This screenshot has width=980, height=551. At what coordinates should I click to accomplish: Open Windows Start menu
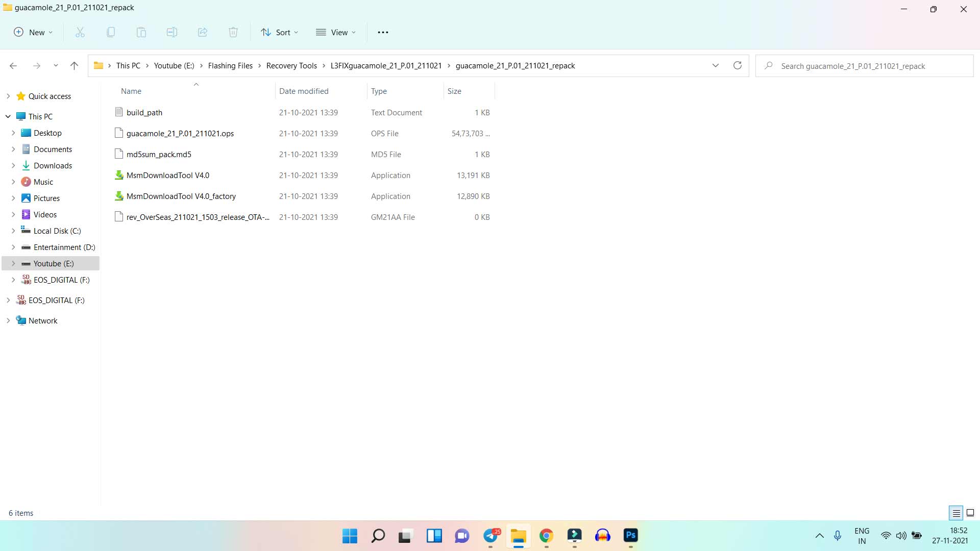(x=350, y=536)
